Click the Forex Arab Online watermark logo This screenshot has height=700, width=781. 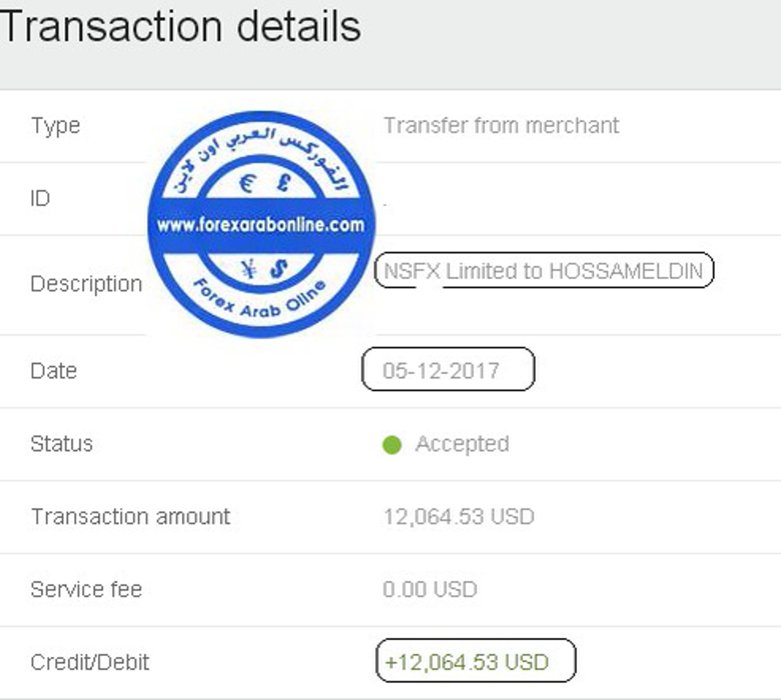[262, 225]
